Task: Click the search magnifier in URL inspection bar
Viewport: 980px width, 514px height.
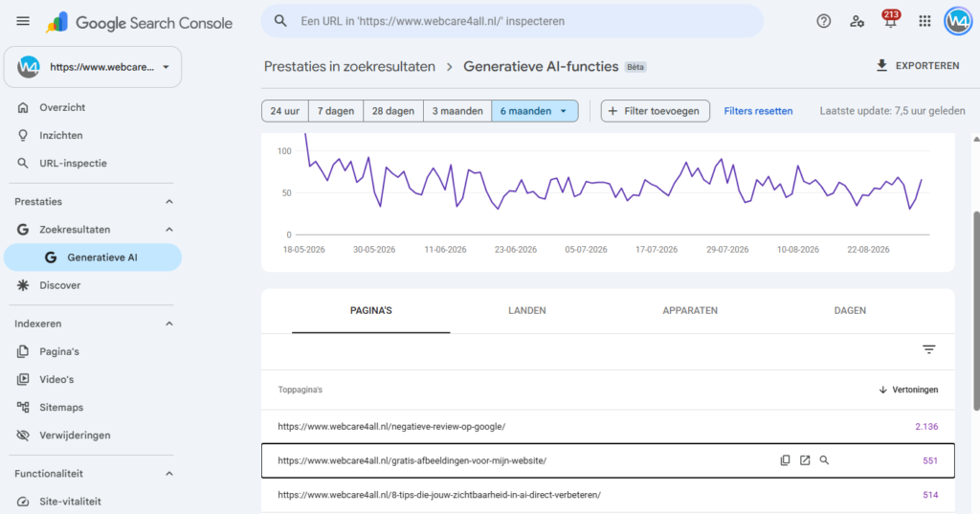Action: pyautogui.click(x=280, y=21)
